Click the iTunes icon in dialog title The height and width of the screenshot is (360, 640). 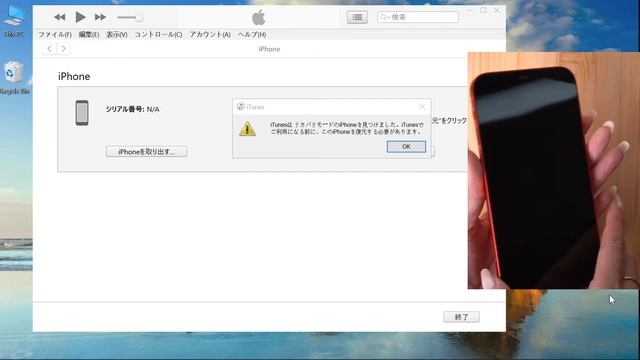(241, 107)
